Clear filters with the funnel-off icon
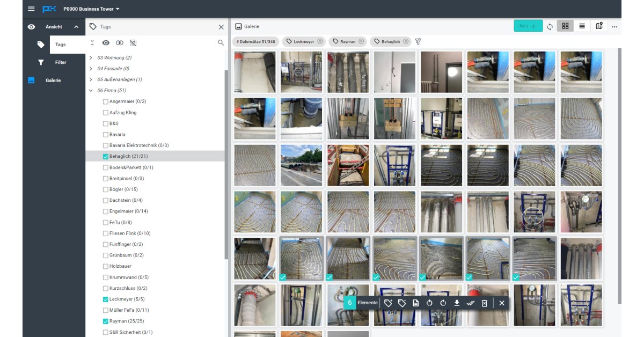The width and height of the screenshot is (644, 337). [418, 41]
